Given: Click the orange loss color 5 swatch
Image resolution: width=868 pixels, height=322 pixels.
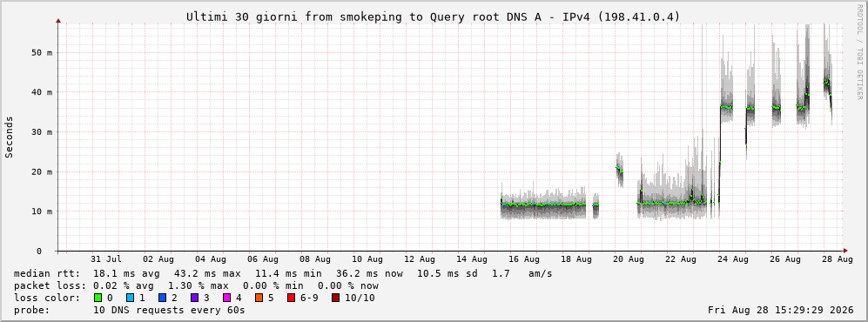Looking at the screenshot, I should [259, 299].
